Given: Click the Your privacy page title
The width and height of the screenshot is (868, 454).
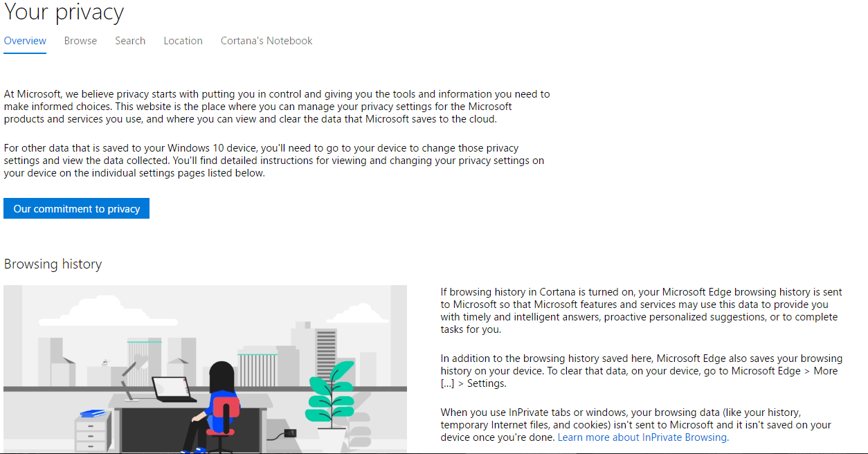Looking at the screenshot, I should click(64, 12).
